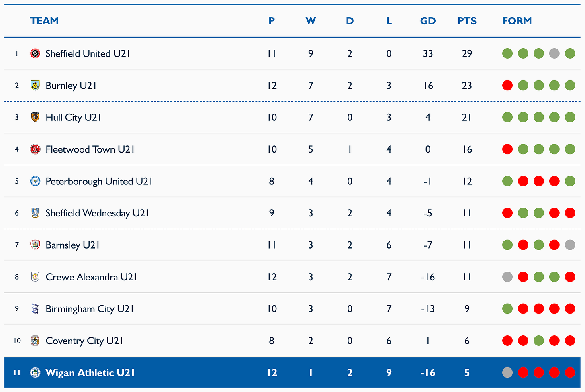Click Wigan's grey draw form dot
The width and height of the screenshot is (585, 392).
click(x=507, y=373)
